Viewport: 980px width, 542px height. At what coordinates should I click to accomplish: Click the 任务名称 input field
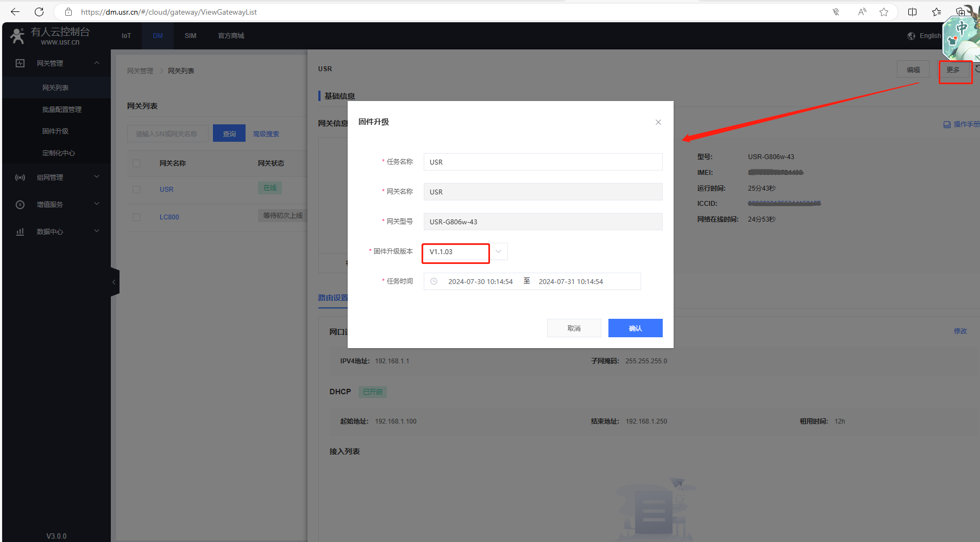tap(542, 162)
